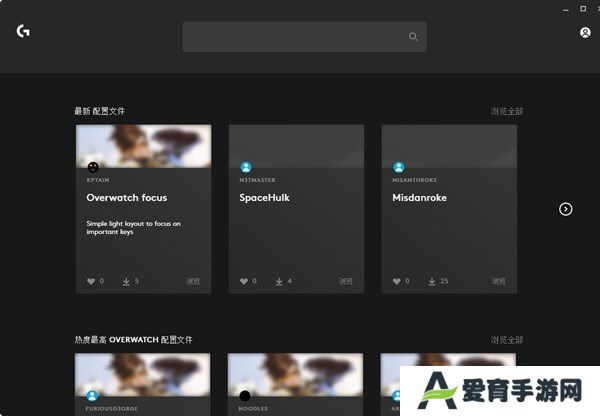The image size is (600, 416).
Task: Click 浏览 on Overwatch focus card
Action: (x=193, y=281)
